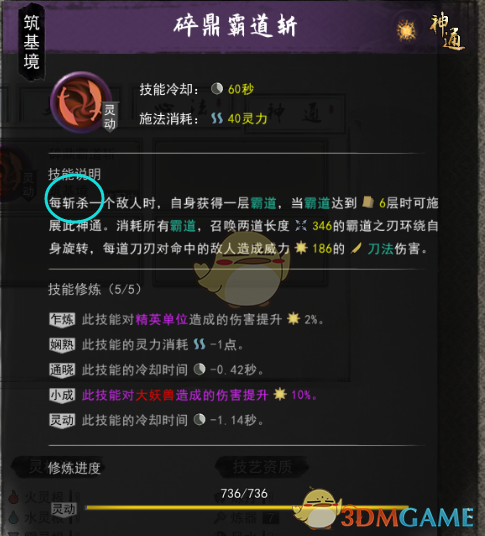The width and height of the screenshot is (485, 536).
Task: Click the yellow 修炼进度 progress bar
Action: 247,508
